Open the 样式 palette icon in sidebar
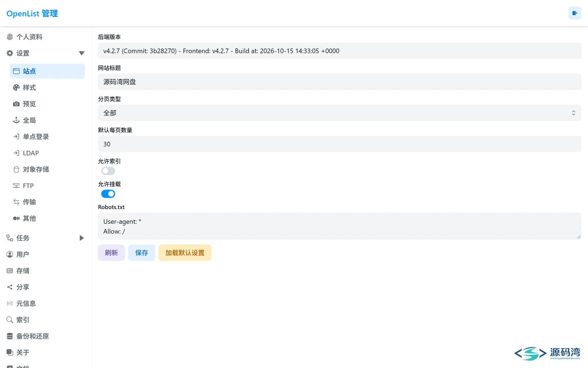 (x=16, y=88)
